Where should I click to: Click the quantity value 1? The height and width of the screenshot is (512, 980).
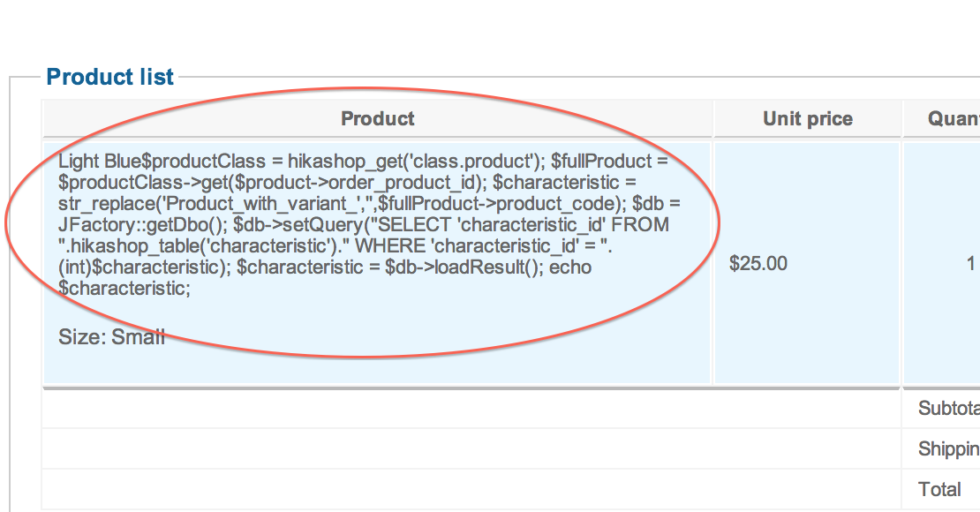pyautogui.click(x=970, y=263)
